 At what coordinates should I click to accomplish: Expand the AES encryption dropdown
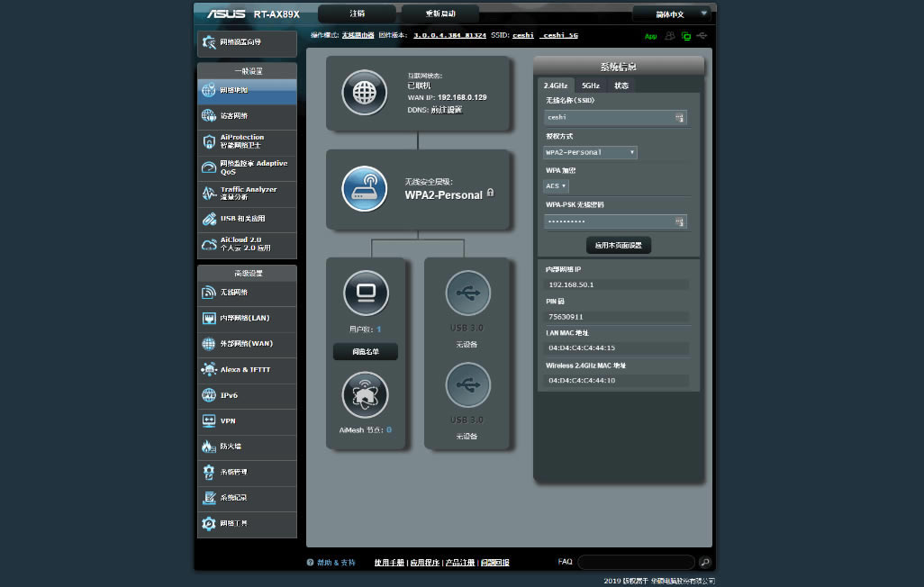tap(556, 186)
